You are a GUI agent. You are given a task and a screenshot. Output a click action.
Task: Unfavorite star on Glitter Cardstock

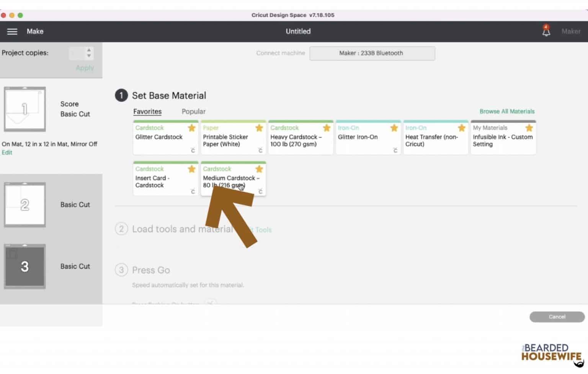pos(192,128)
